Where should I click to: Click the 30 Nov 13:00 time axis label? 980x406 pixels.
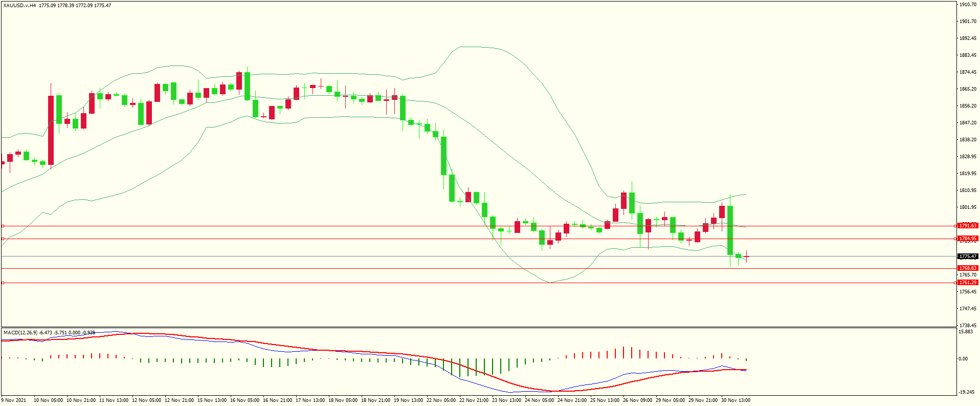pos(736,400)
